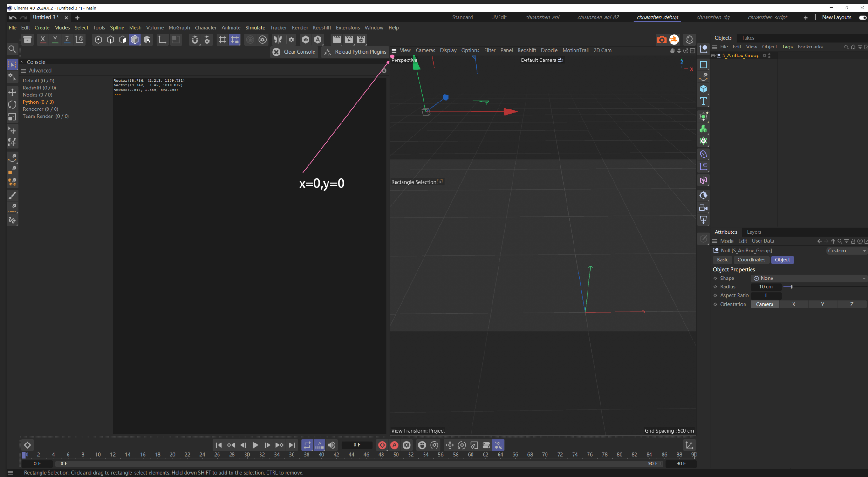Click the Radius 10 cm input field
Viewport: 868px width, 477px height.
click(x=766, y=286)
